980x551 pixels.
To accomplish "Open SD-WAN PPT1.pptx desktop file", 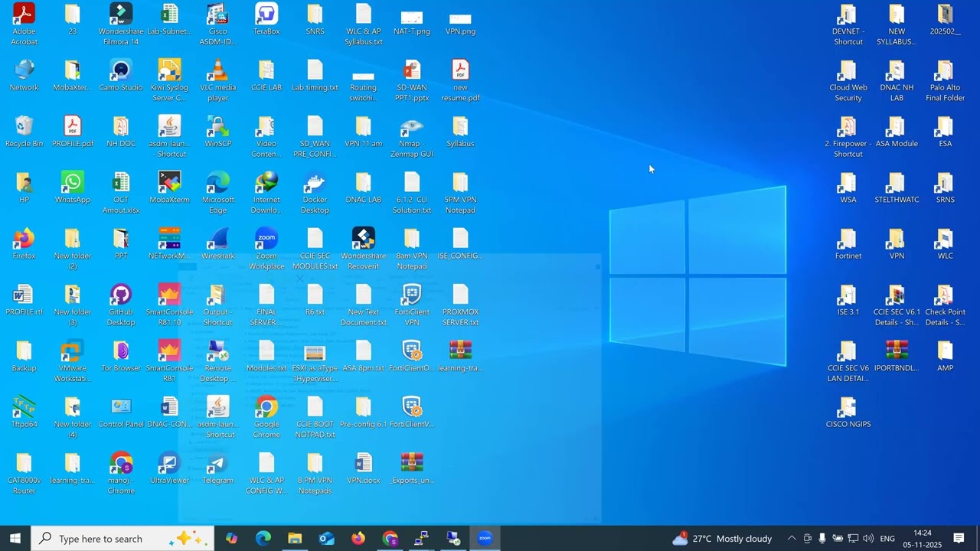I will pyautogui.click(x=412, y=80).
